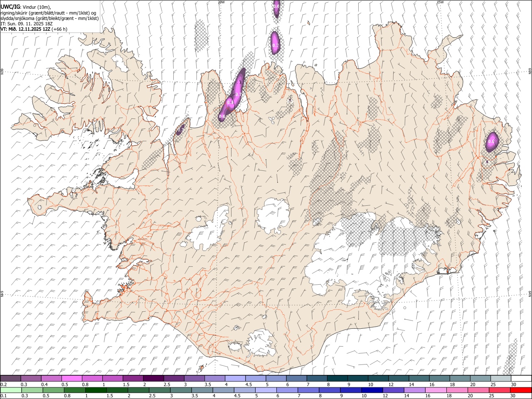Click the 'IT: Sun. 09. 11. 2025 18Z' line
Image resolution: width=532 pixels, height=399 pixels.
click(27, 24)
